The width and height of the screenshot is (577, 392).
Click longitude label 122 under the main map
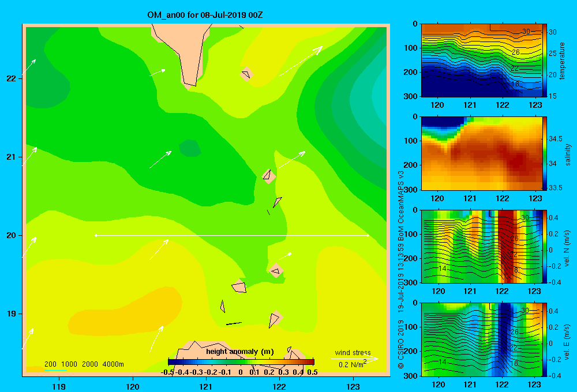point(279,386)
